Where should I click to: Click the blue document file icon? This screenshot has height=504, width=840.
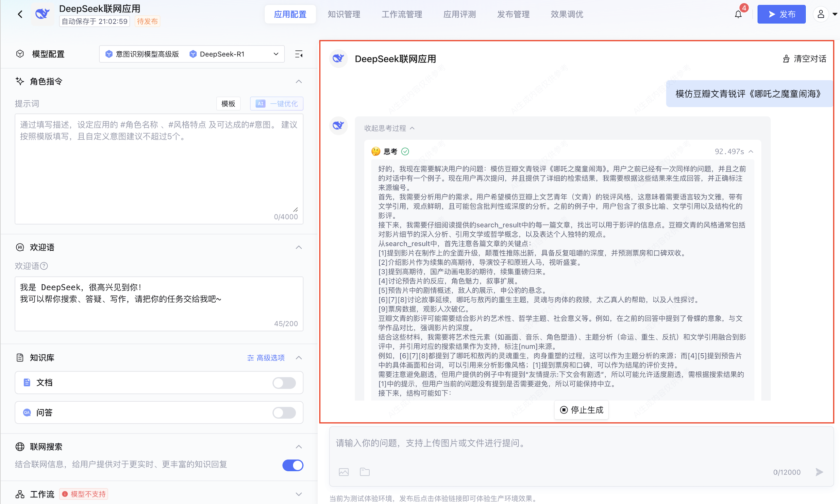pos(27,383)
